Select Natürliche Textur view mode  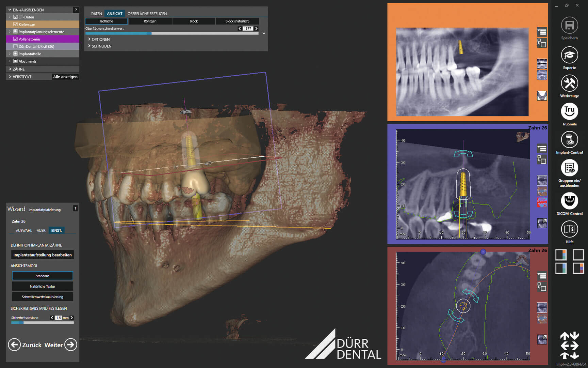click(43, 287)
